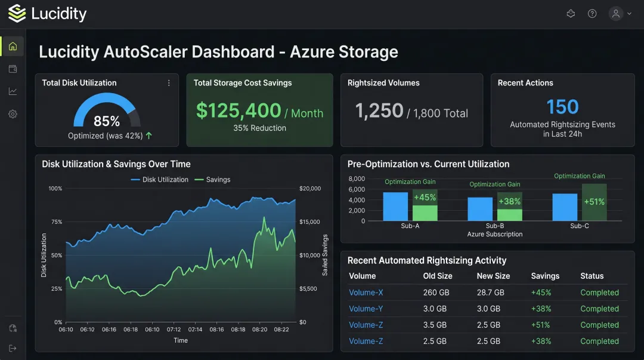Toggle the Savings legend series
This screenshot has width=644, height=360.
coord(212,179)
